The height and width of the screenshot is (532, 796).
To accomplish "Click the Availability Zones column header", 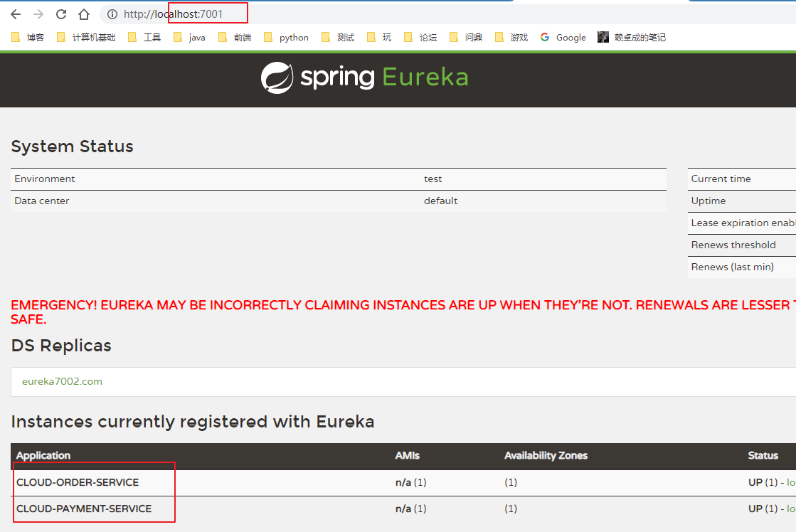I will tap(546, 455).
